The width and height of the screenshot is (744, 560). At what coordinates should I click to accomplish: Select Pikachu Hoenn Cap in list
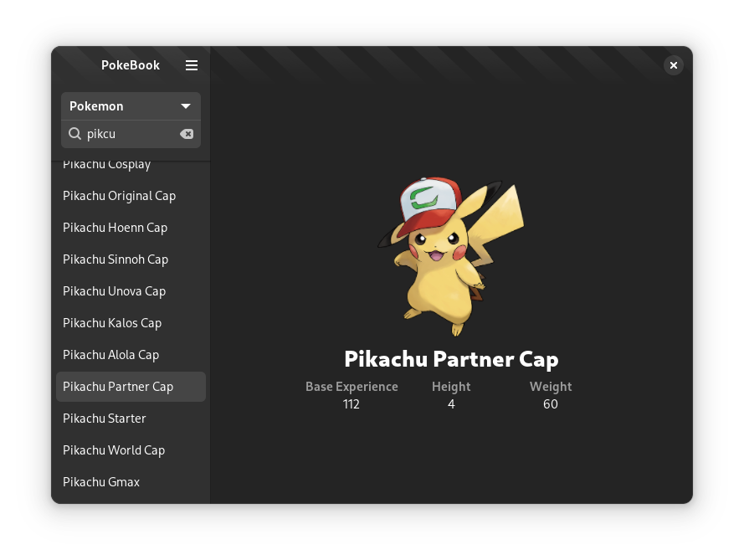coord(131,228)
